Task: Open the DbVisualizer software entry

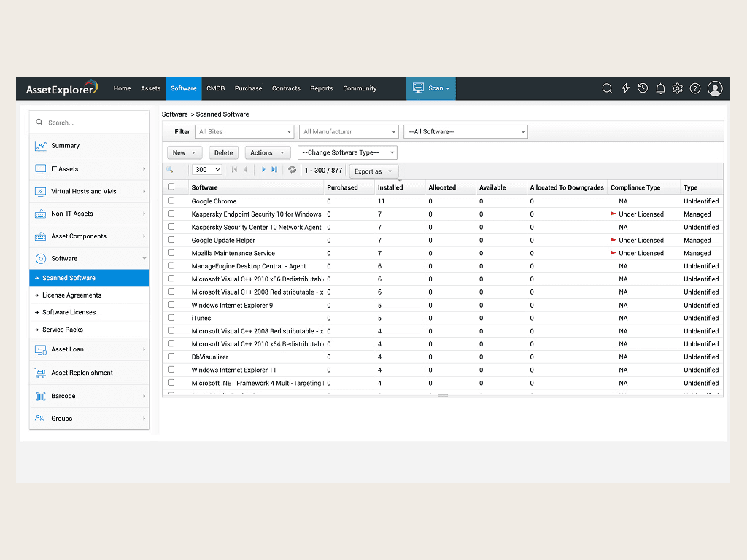Action: (x=209, y=357)
